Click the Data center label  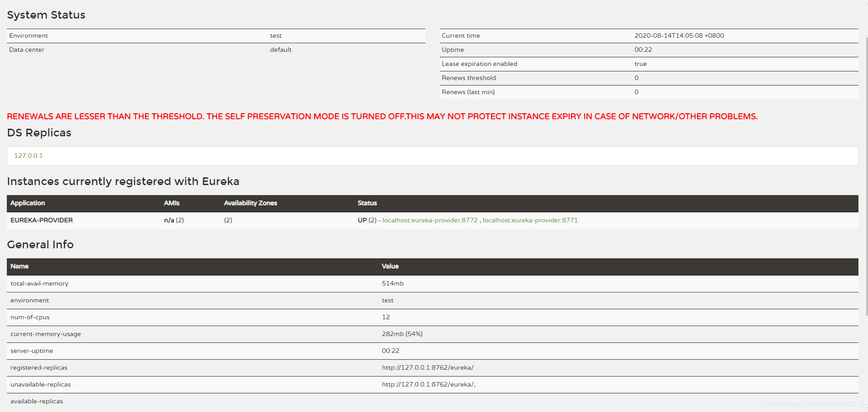click(27, 50)
